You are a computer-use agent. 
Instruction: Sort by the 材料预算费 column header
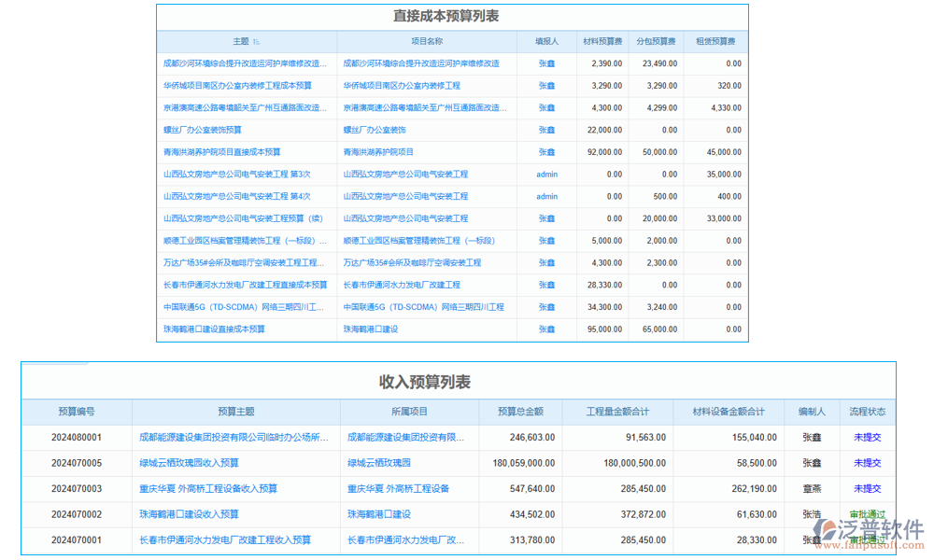coord(602,41)
